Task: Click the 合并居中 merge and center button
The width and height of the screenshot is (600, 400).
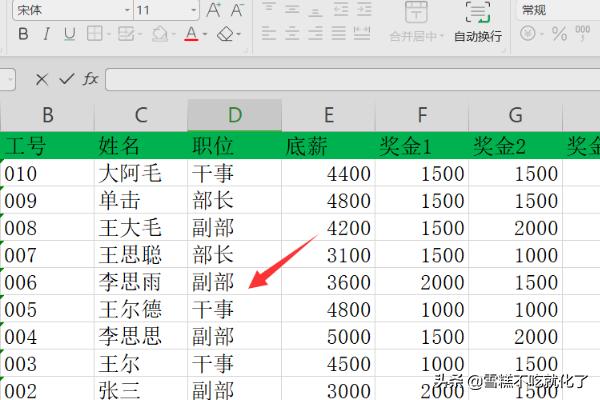Action: point(415,24)
